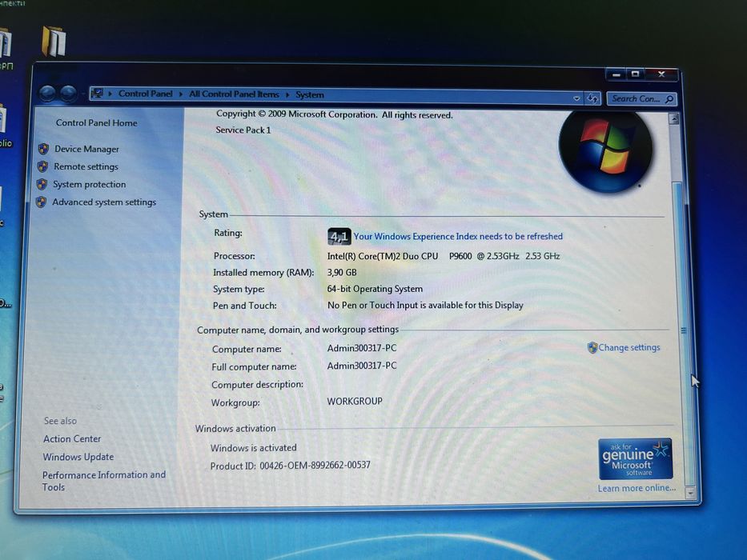The height and width of the screenshot is (560, 747).
Task: Select Control Panel breadcrumb
Action: (145, 94)
